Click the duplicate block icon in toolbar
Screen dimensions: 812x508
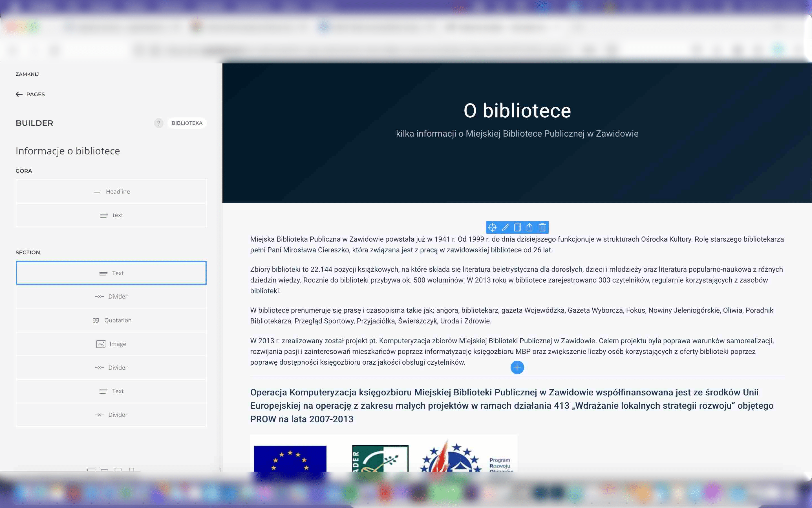coord(517,227)
